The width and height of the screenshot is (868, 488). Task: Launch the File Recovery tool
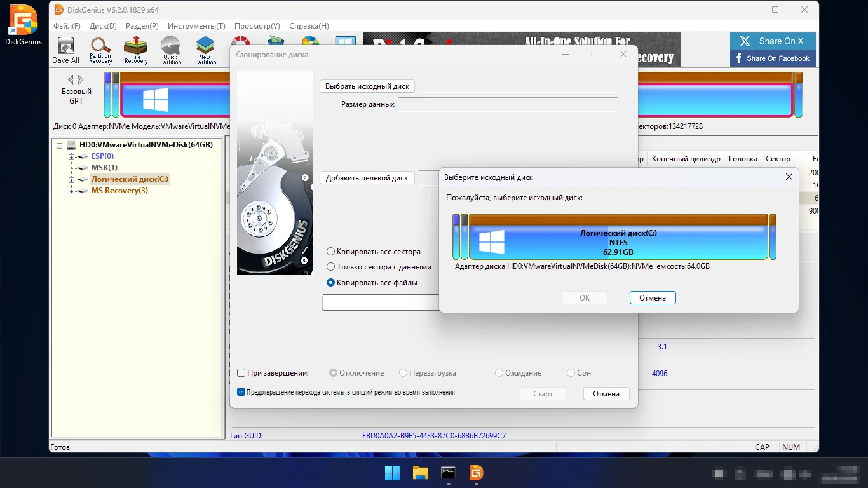coord(136,50)
